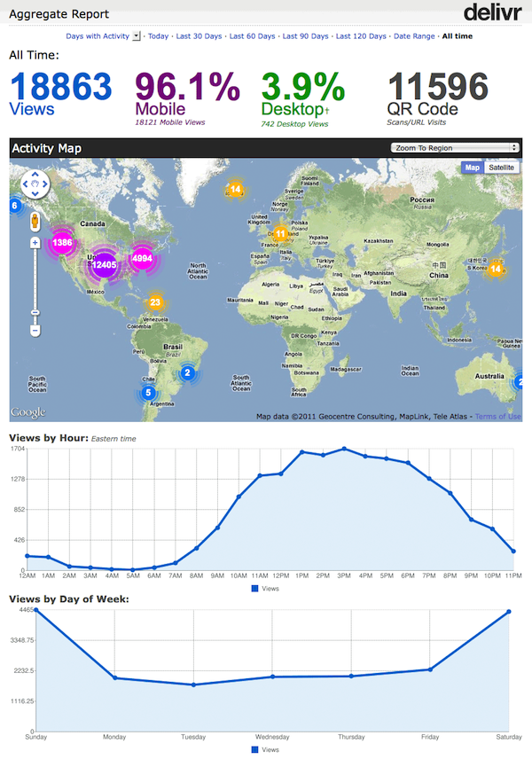
Task: Click the 1386 cluster marker
Action: [x=62, y=243]
